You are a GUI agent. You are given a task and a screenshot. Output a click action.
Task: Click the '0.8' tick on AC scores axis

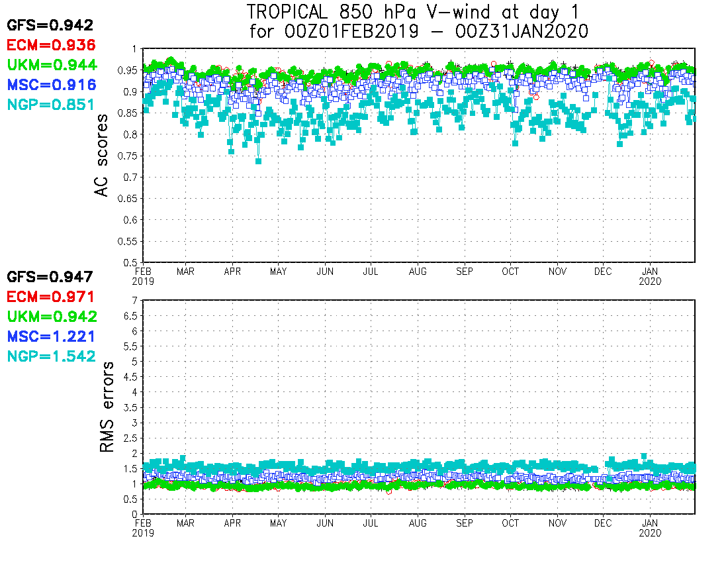pos(130,134)
